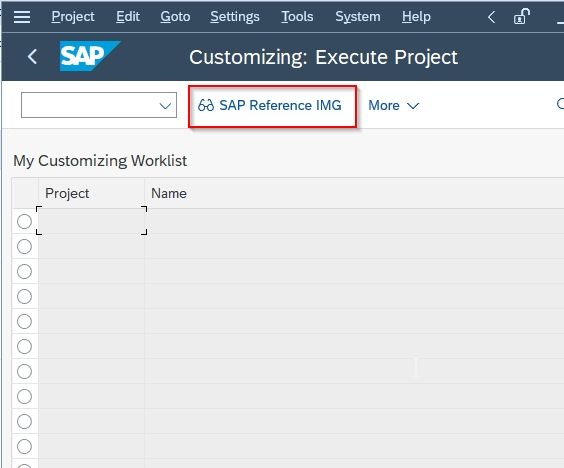Click the SAP logo

click(x=90, y=56)
